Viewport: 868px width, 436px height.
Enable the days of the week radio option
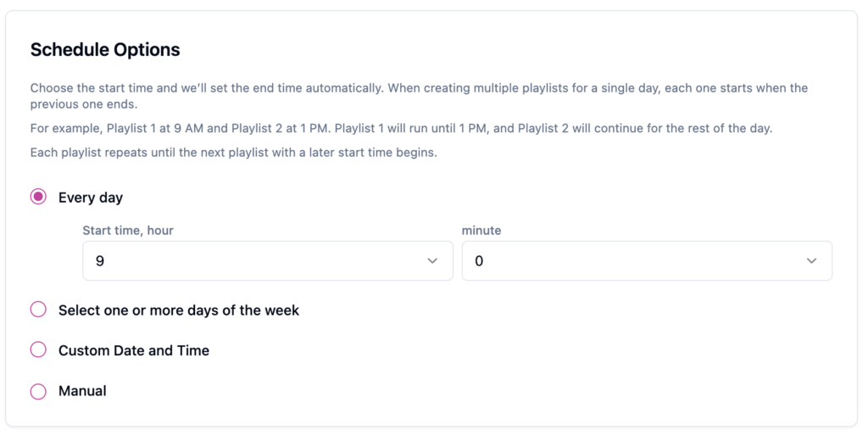[38, 310]
